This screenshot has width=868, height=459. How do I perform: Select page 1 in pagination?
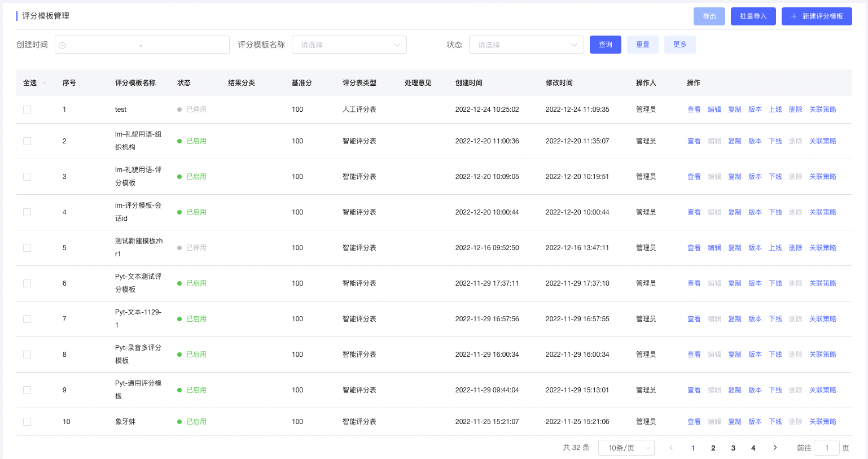tap(693, 448)
